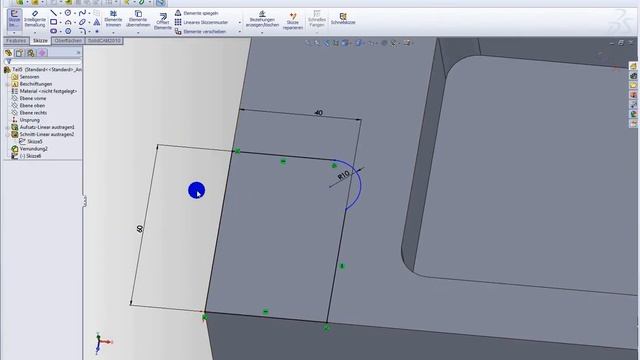Select Skizze5 in feature tree
The height and width of the screenshot is (360, 640).
coord(35,142)
